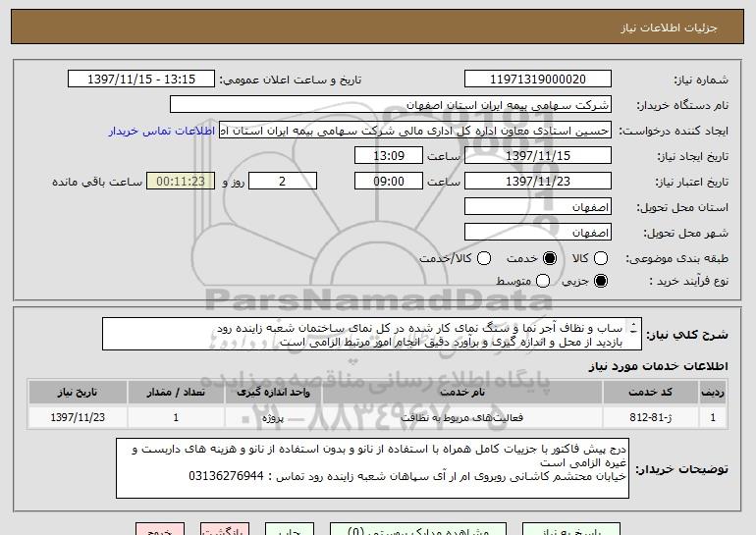Click the quantity cell 1 in the services table
The height and width of the screenshot is (535, 756).
pyautogui.click(x=176, y=417)
